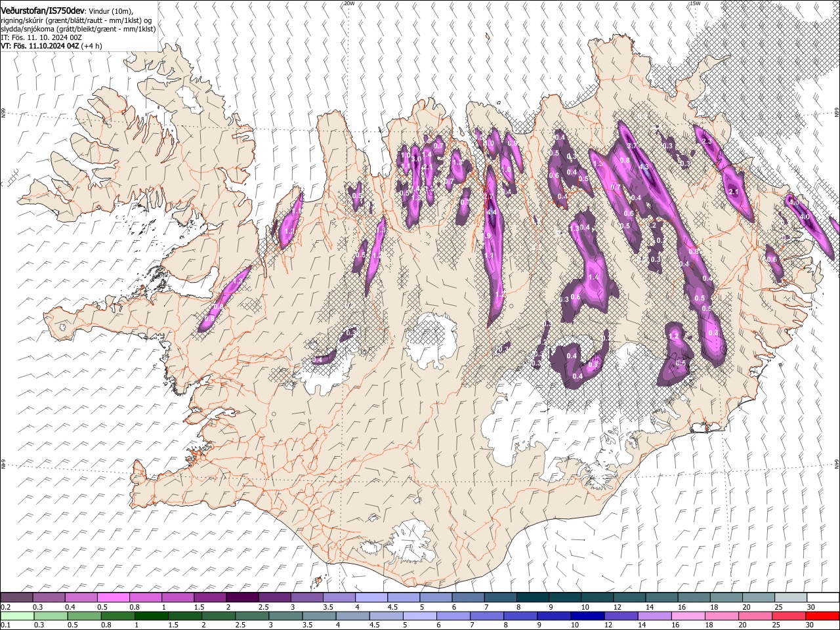Click dark teal upper swatch between 8 and 9
This screenshot has height=630, width=840.
532,597
